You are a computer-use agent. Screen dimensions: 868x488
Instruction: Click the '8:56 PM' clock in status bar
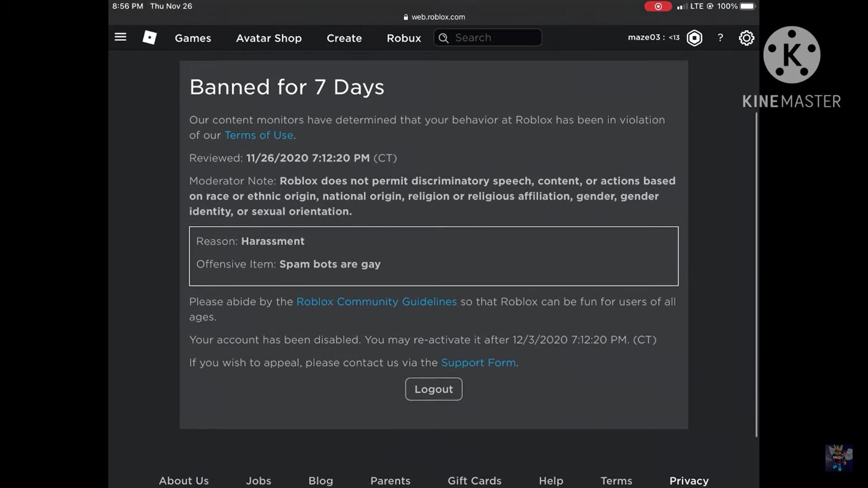(x=127, y=6)
